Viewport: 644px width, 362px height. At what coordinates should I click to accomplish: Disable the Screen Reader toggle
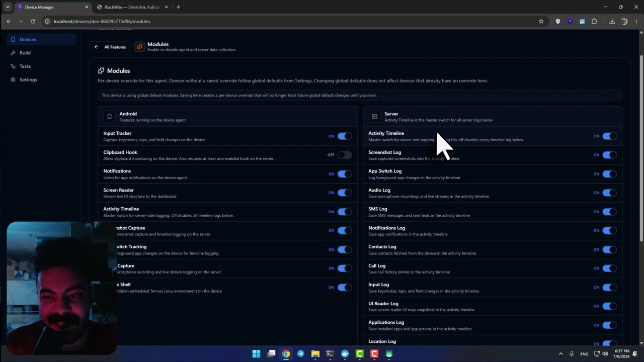[x=344, y=193]
